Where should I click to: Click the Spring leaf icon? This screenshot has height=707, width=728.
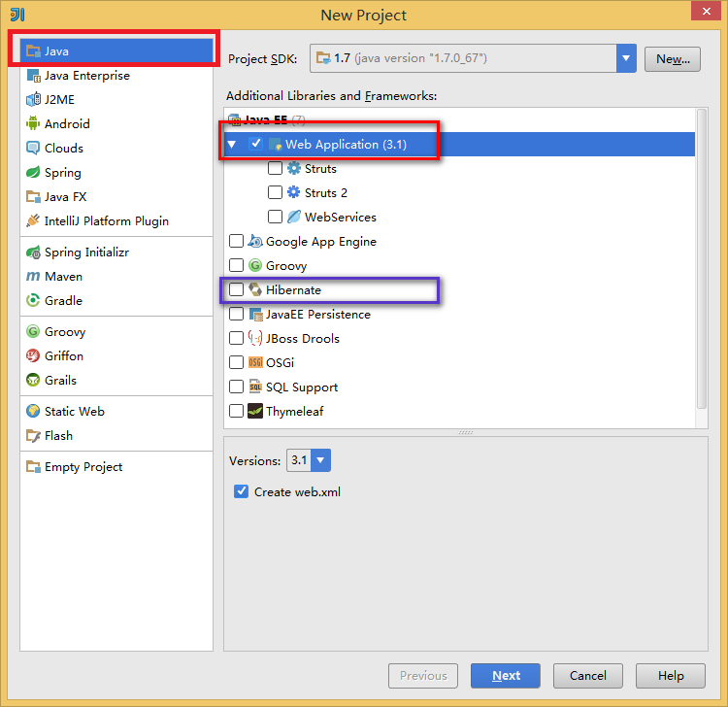pyautogui.click(x=33, y=172)
